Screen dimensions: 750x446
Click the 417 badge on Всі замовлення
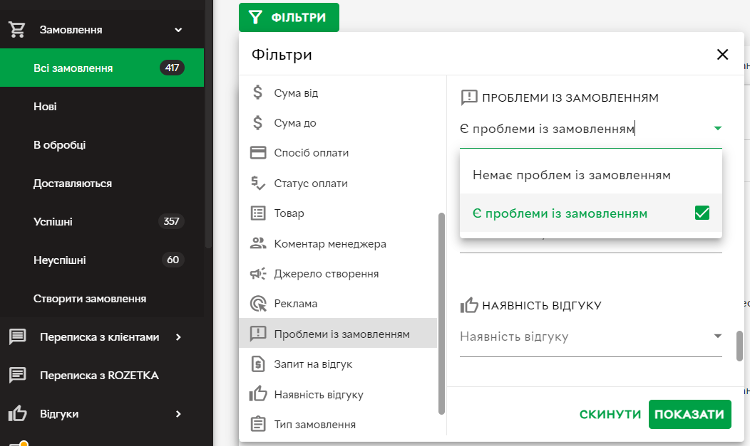pos(172,67)
